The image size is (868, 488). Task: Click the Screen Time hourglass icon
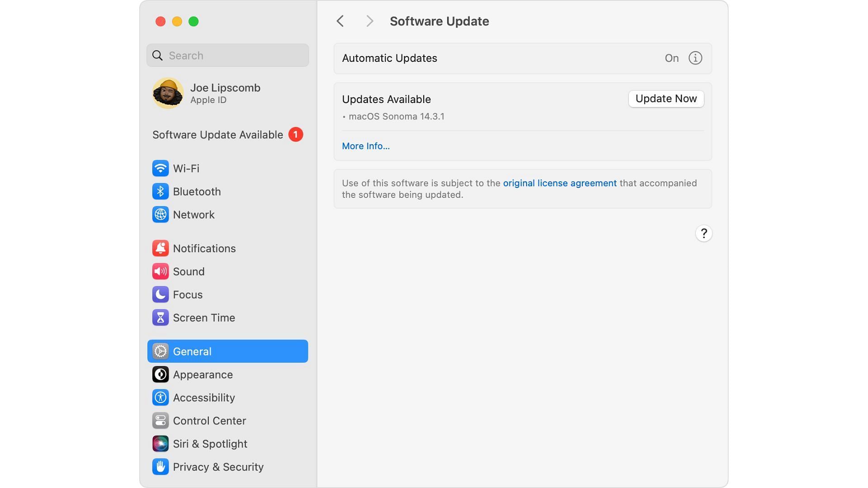160,318
